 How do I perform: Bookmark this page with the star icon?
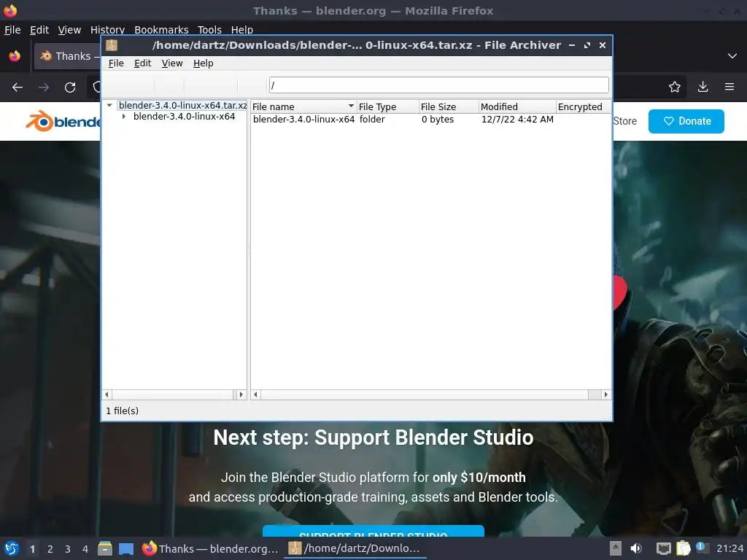(x=674, y=87)
